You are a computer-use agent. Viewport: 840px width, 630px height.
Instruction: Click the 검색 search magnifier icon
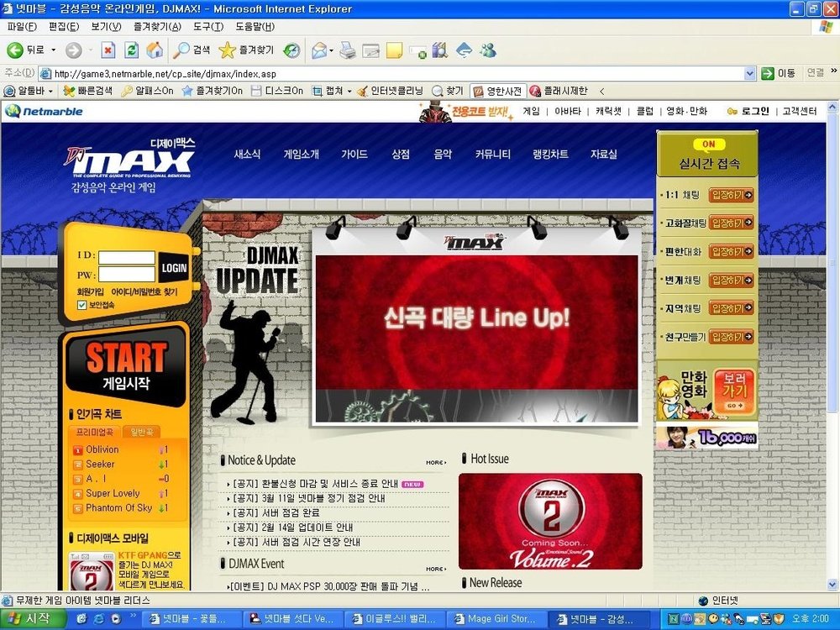click(181, 50)
